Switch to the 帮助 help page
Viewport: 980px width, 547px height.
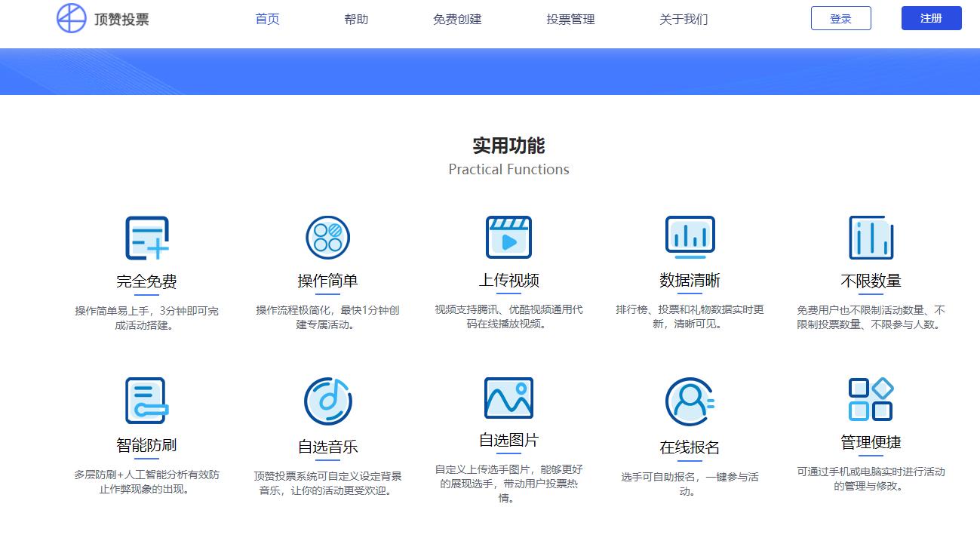356,19
